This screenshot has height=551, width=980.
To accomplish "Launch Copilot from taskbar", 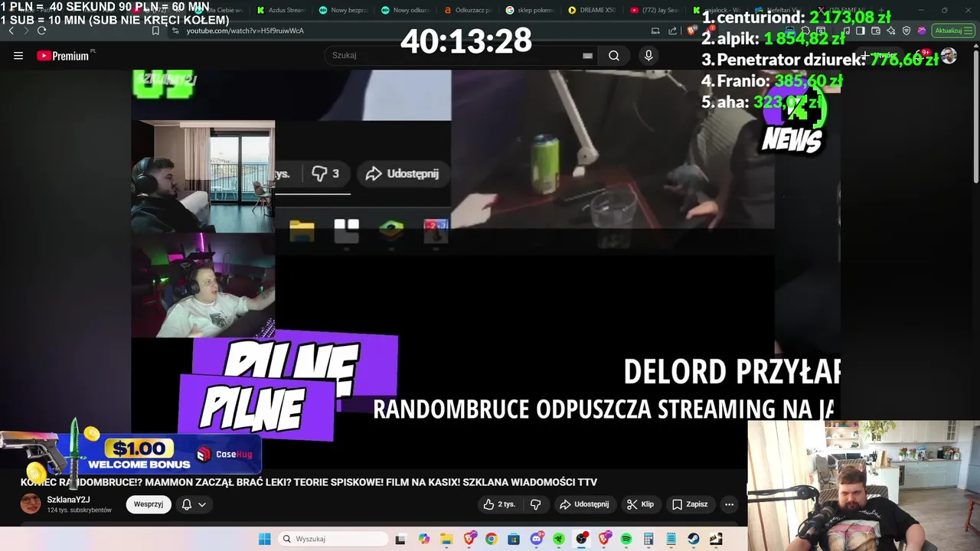I will coord(424,539).
